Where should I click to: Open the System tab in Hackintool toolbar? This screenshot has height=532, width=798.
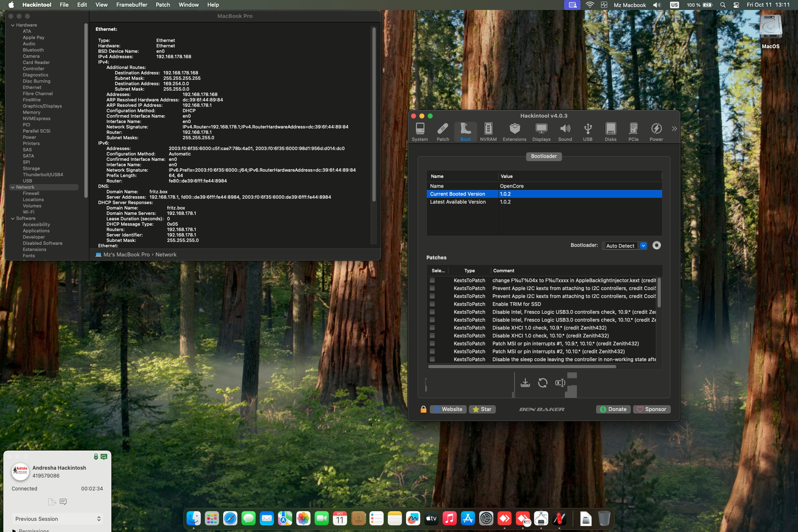click(420, 132)
